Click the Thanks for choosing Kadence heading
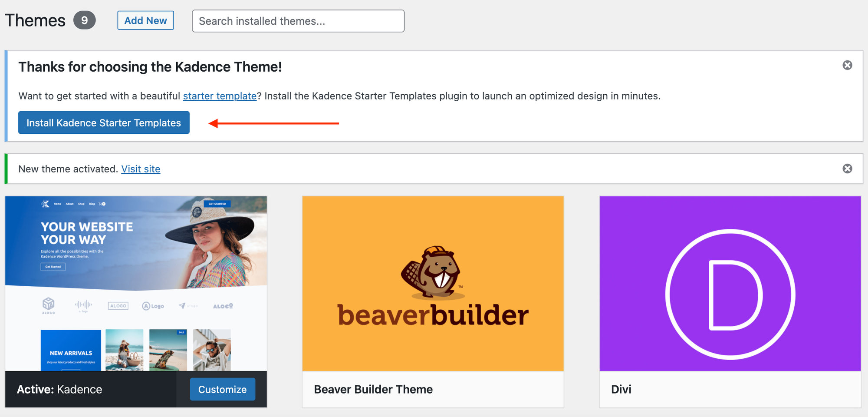 tap(150, 67)
